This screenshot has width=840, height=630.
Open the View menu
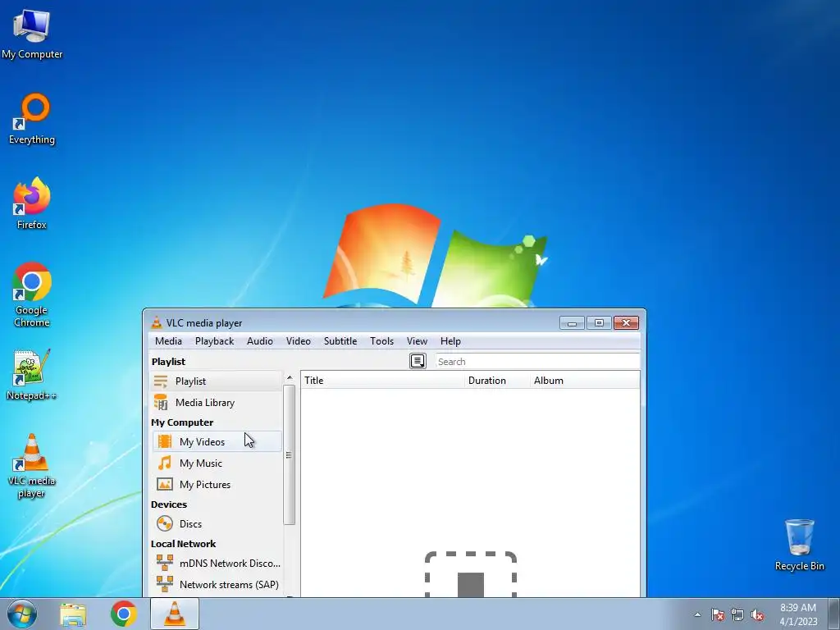(417, 341)
